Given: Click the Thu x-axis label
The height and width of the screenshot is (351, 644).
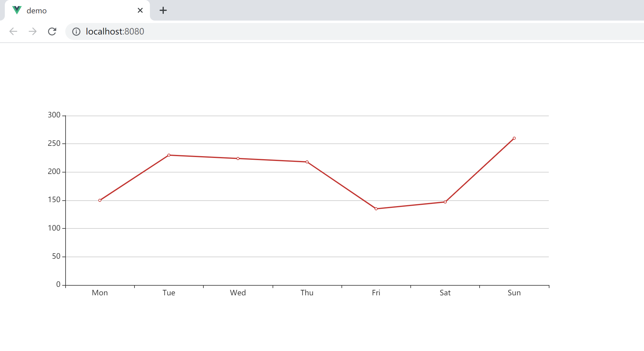Looking at the screenshot, I should point(307,293).
